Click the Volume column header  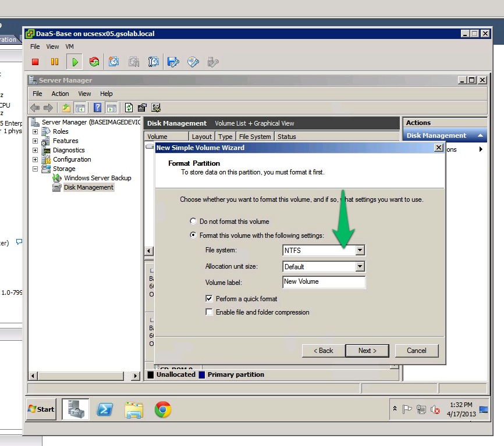click(166, 137)
